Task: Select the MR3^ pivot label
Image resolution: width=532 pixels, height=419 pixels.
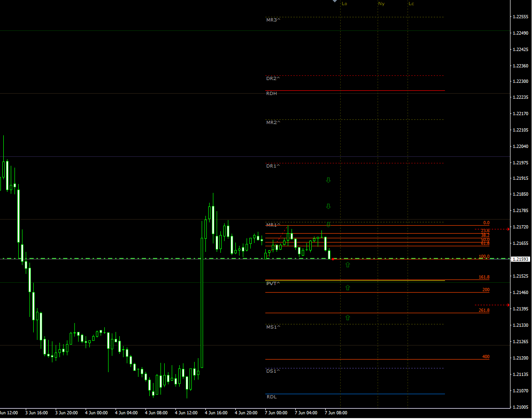Action: click(x=273, y=20)
